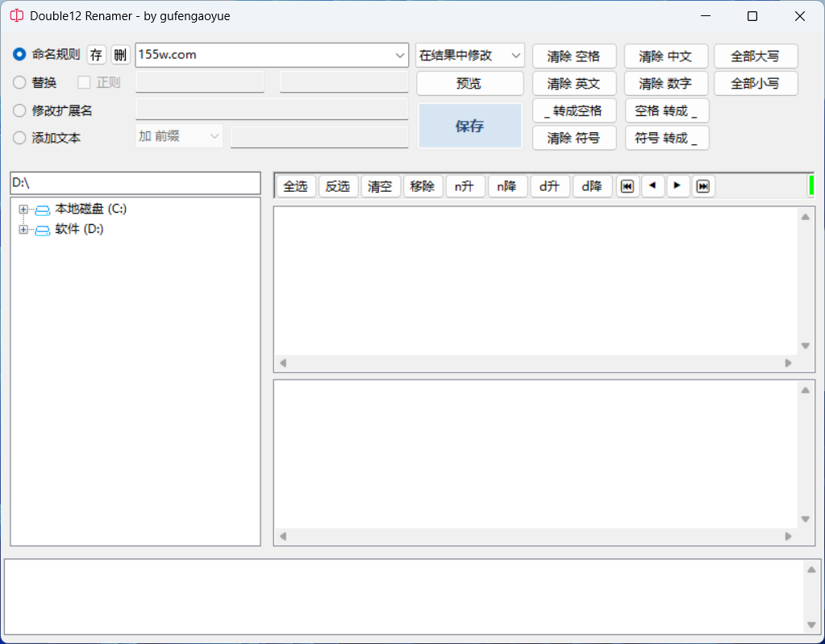Screen dimensions: 825x644
Task: Open the 155w.com naming rule dropdown
Action: (400, 55)
